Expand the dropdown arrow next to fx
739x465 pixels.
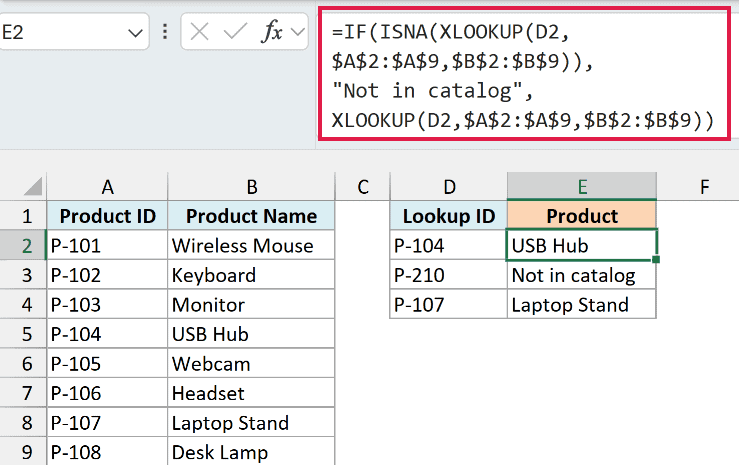(x=297, y=32)
